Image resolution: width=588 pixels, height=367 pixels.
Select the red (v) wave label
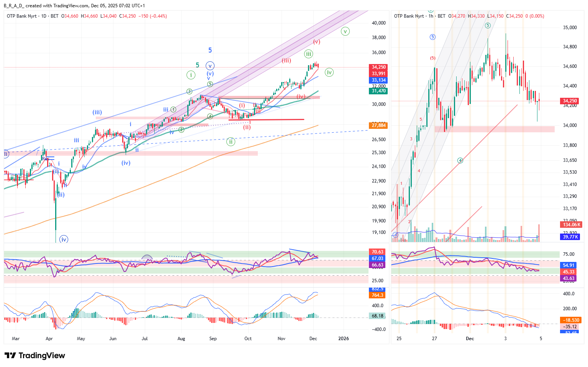coord(316,42)
